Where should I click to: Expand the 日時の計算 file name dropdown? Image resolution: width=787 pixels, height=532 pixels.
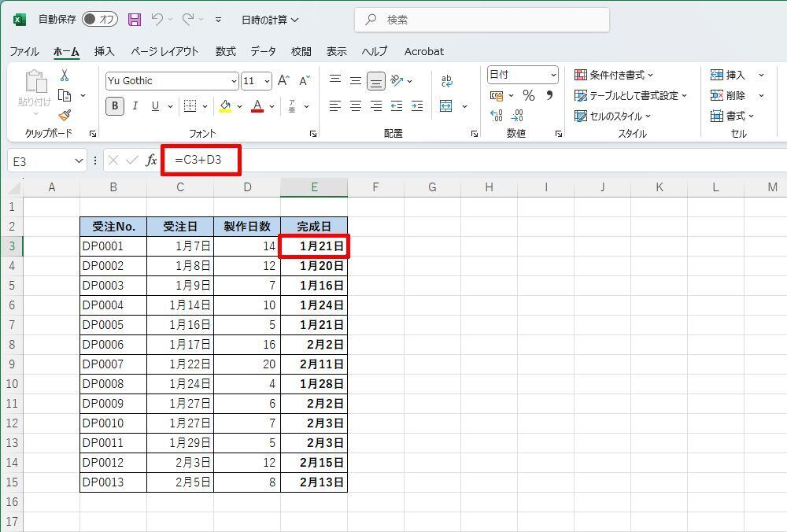[x=270, y=20]
